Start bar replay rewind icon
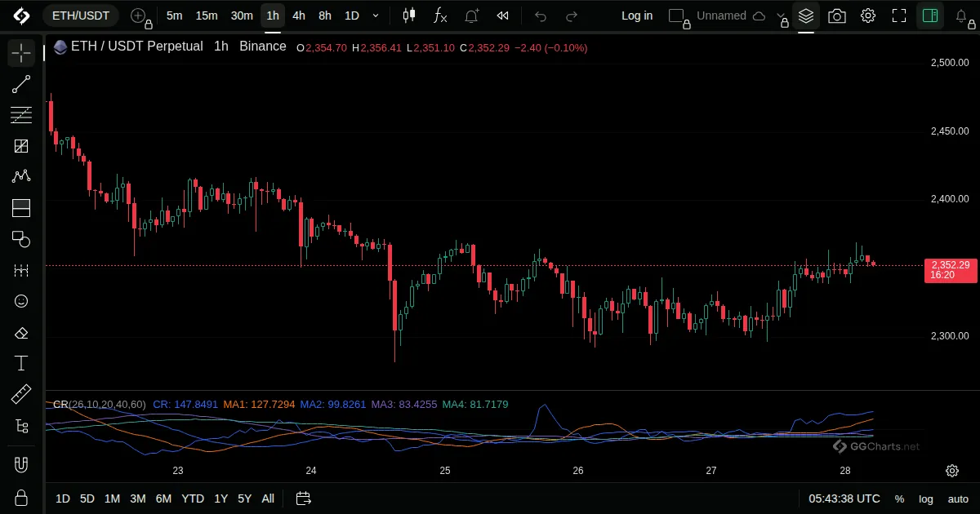 [x=503, y=16]
